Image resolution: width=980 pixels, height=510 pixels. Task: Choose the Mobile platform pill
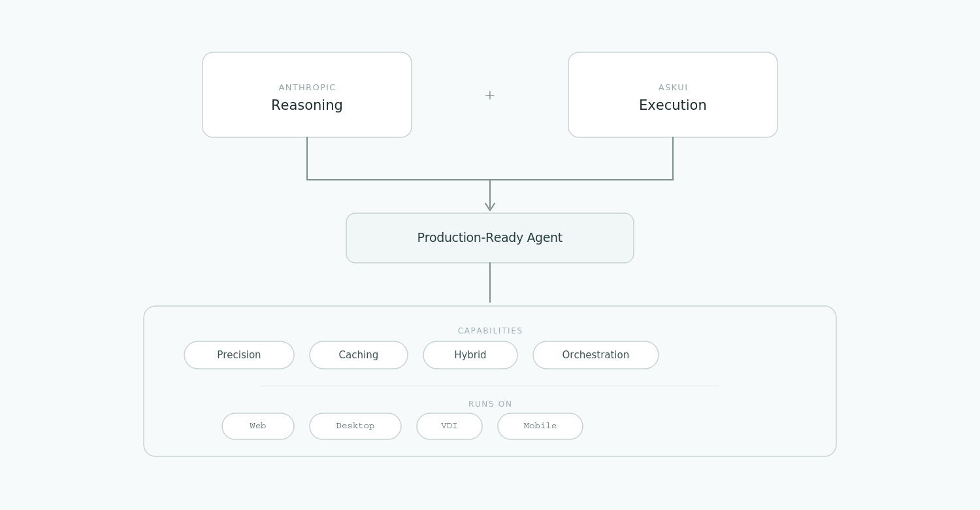click(540, 426)
